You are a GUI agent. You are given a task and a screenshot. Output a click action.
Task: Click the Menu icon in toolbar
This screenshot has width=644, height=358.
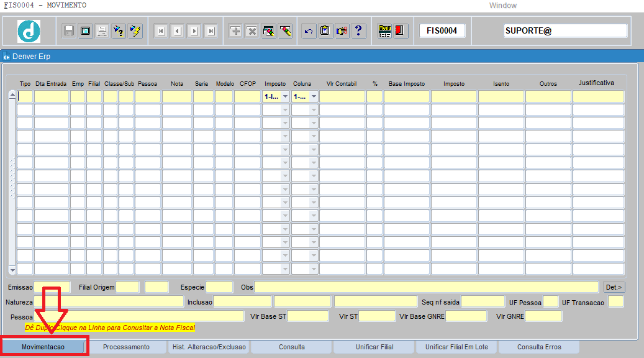coord(384,31)
